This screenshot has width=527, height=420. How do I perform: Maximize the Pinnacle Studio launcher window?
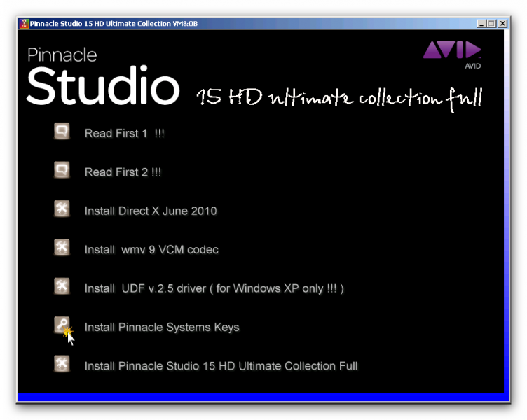492,24
